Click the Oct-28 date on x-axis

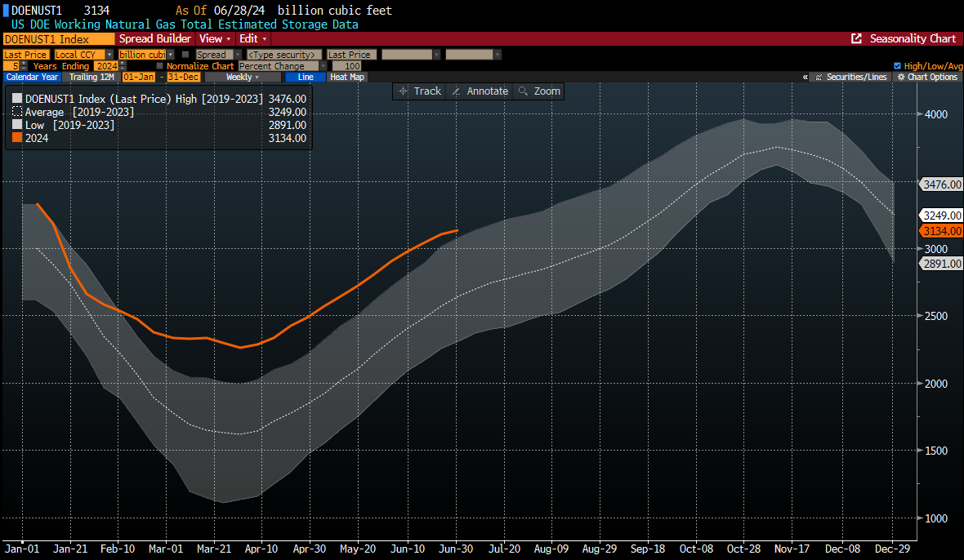pyautogui.click(x=743, y=549)
